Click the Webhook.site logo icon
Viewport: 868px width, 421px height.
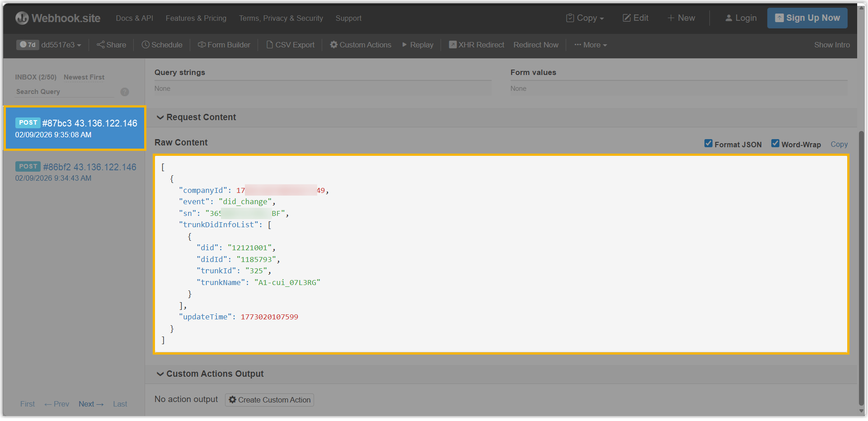[22, 18]
